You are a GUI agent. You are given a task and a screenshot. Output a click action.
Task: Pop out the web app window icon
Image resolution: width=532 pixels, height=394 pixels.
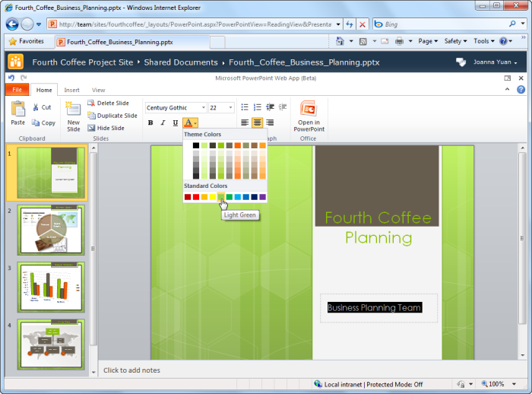point(508,78)
